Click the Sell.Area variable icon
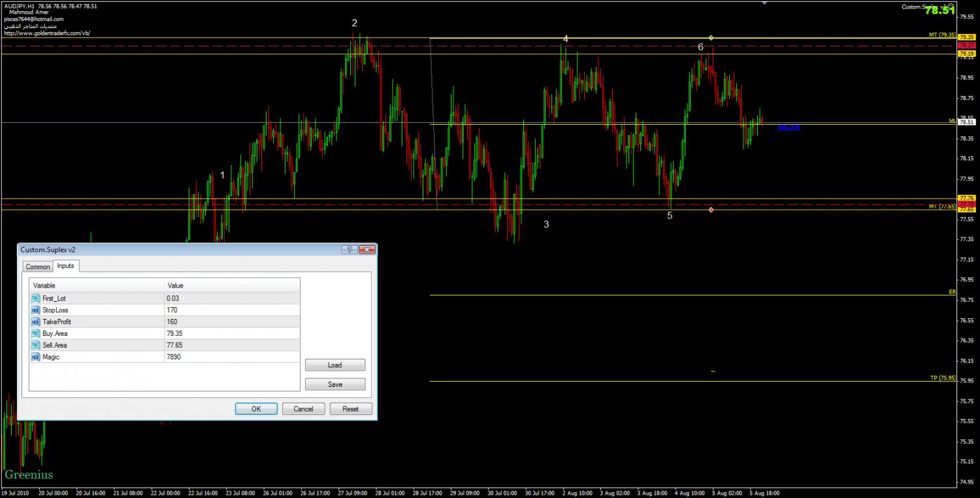The width and height of the screenshot is (980, 498). [x=35, y=345]
